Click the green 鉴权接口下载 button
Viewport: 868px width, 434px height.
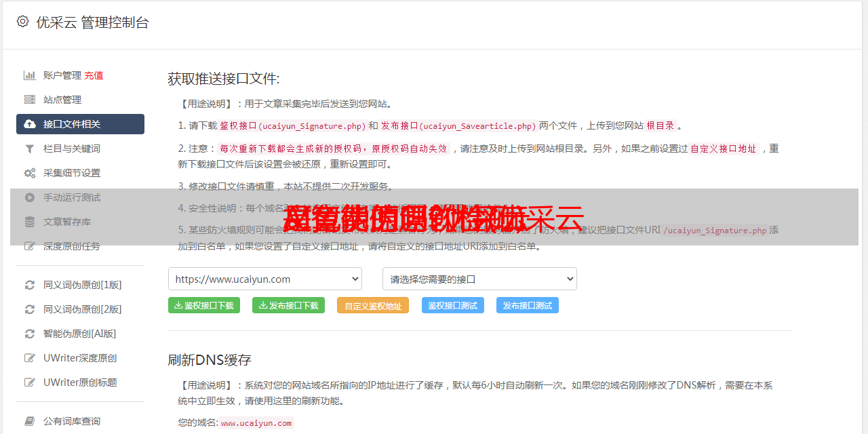click(204, 305)
